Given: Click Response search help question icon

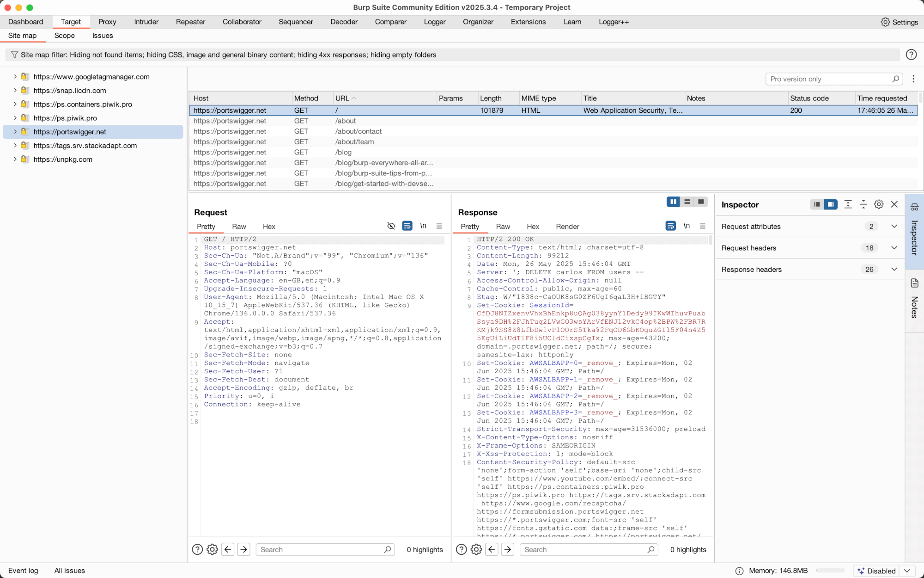Looking at the screenshot, I should (461, 549).
